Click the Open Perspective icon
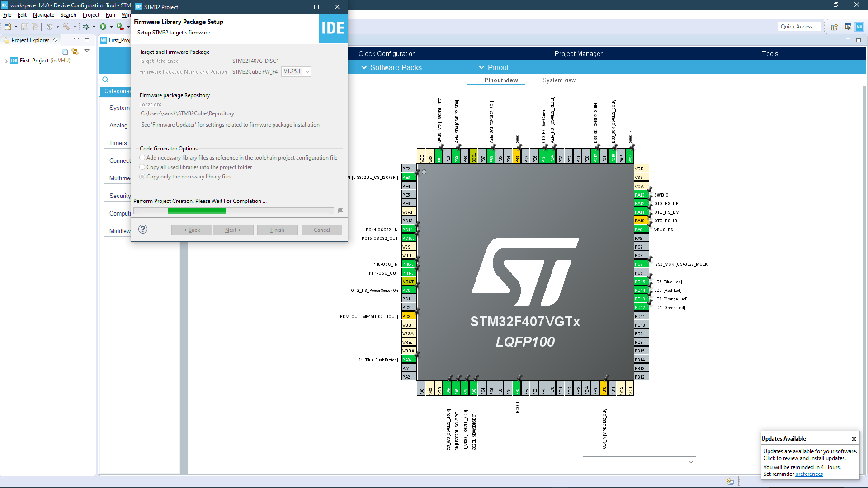 (x=835, y=27)
